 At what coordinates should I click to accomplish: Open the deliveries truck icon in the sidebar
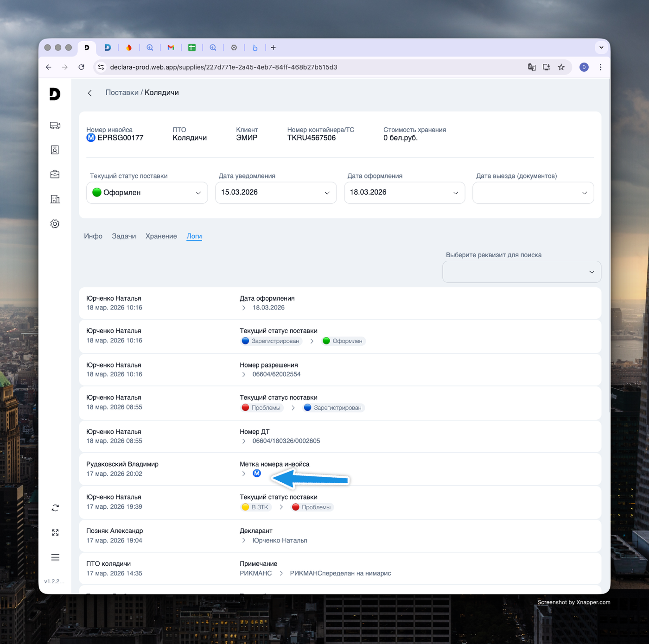[x=55, y=126]
